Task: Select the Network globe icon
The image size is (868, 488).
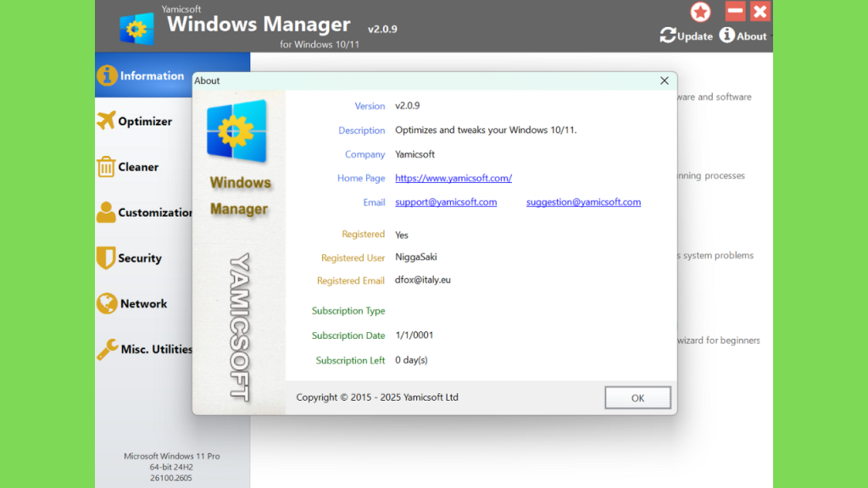Action: 107,303
